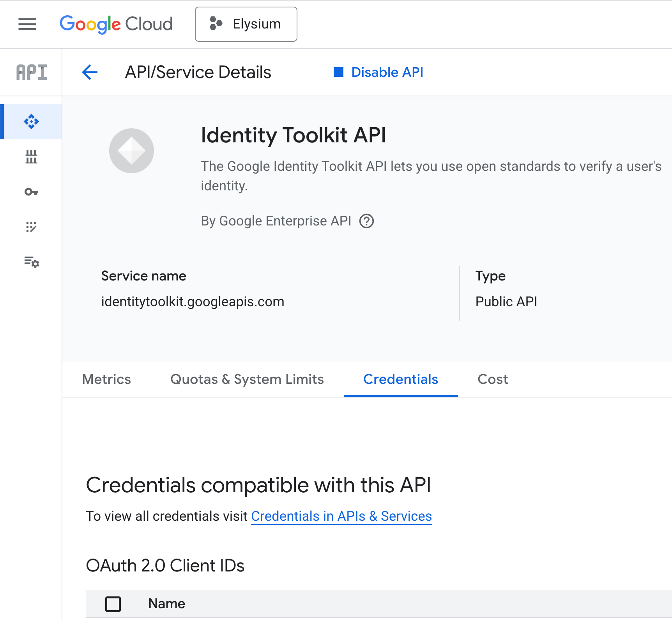Click the API section icon in sidebar
The height and width of the screenshot is (621, 672).
click(x=31, y=73)
